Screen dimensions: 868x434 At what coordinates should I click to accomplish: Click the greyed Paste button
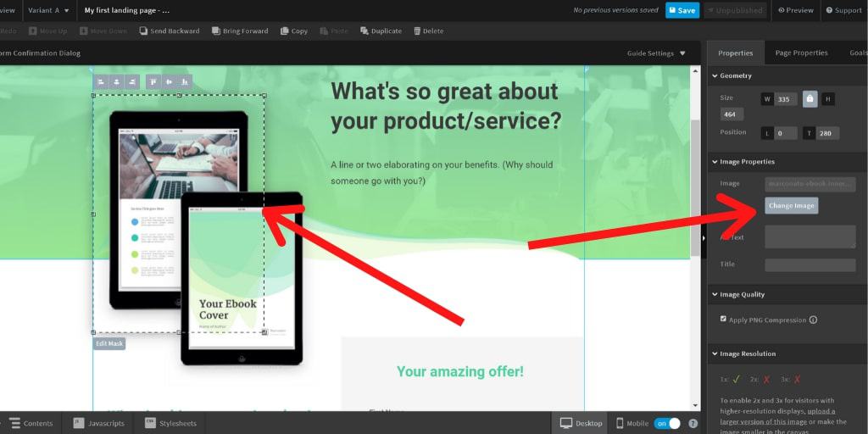pyautogui.click(x=334, y=31)
